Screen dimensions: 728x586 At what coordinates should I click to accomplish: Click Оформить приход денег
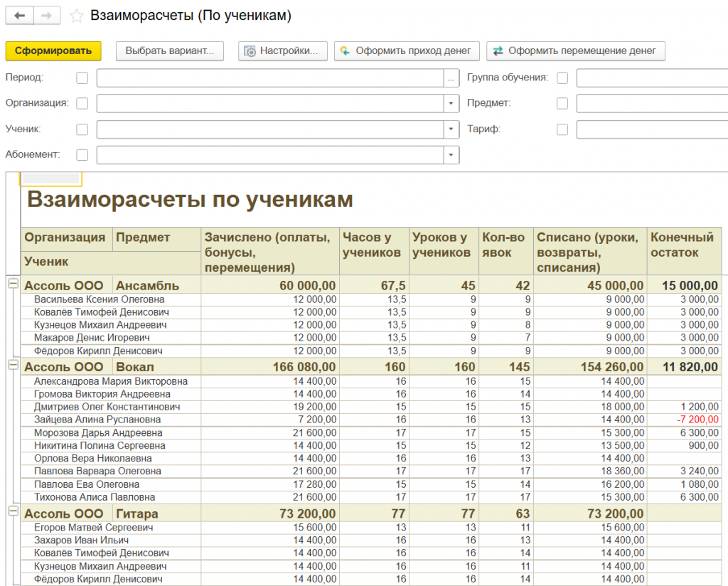(406, 51)
